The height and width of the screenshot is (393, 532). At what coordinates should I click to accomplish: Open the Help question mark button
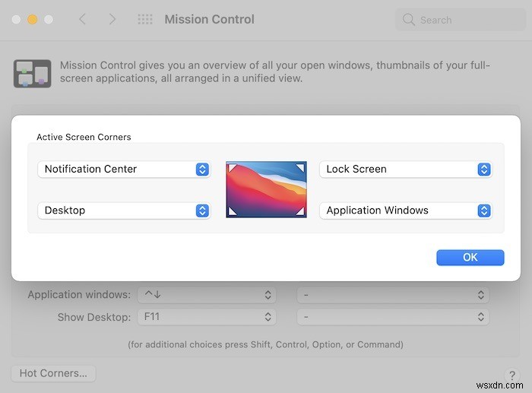(512, 375)
